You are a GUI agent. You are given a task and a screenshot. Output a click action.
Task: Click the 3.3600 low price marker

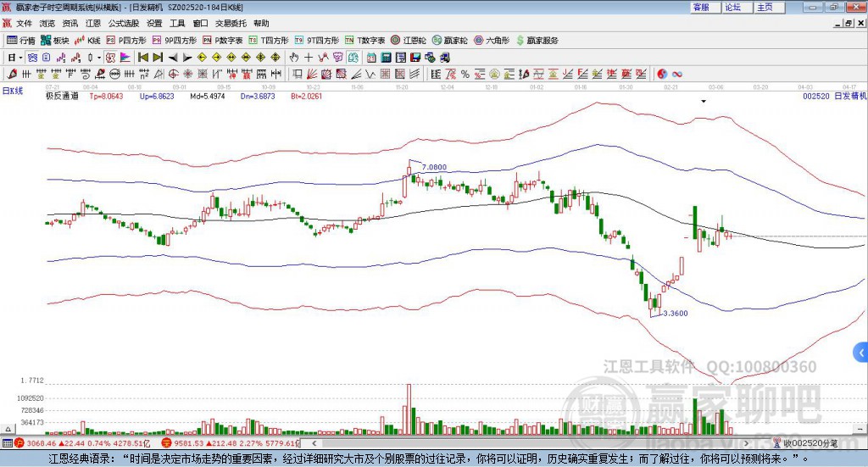click(x=676, y=314)
